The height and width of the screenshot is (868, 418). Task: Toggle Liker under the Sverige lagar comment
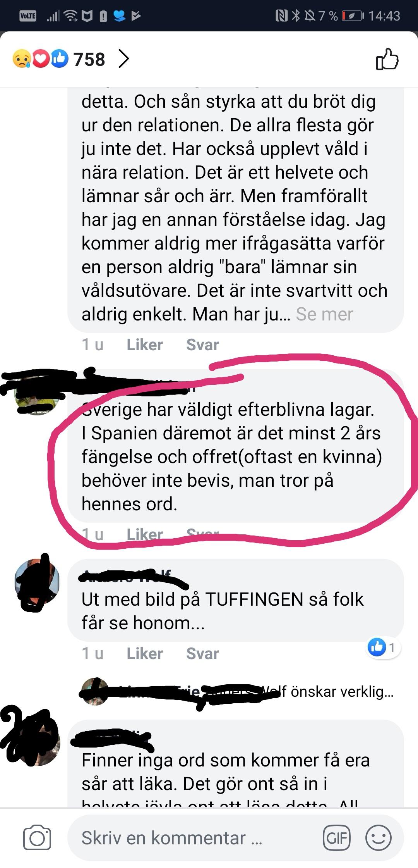pyautogui.click(x=145, y=534)
